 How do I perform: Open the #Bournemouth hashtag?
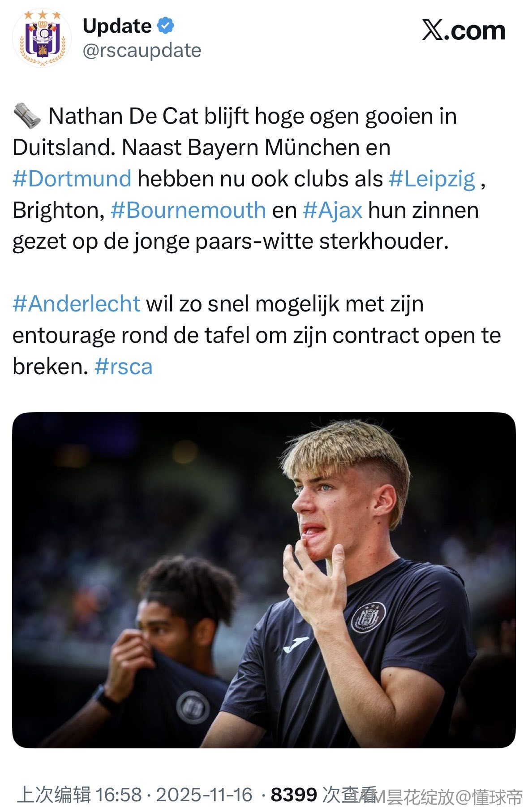click(x=188, y=210)
